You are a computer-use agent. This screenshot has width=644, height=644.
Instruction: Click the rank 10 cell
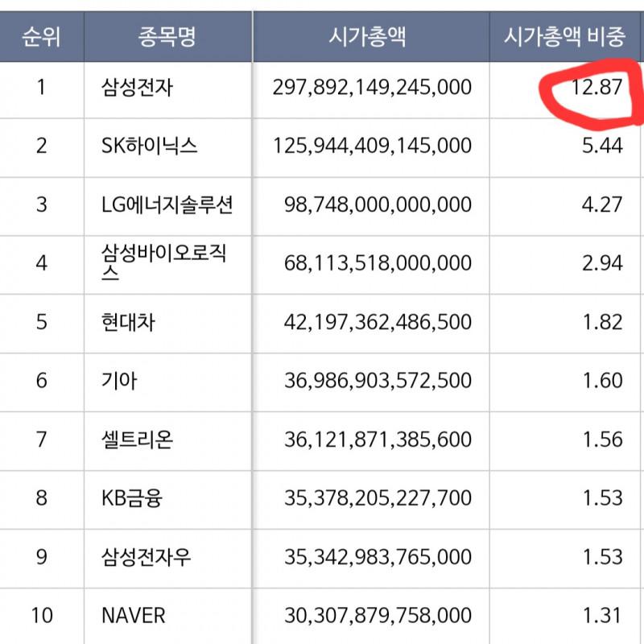pyautogui.click(x=42, y=616)
